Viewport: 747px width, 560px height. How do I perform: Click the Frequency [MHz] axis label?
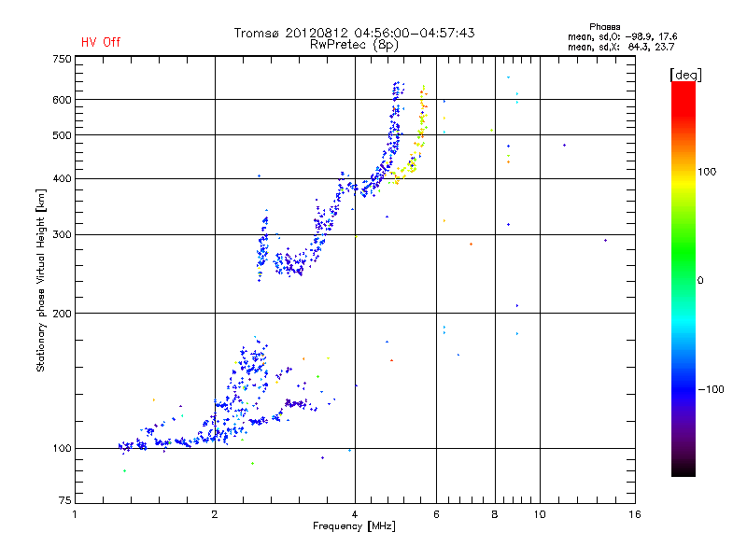point(354,526)
